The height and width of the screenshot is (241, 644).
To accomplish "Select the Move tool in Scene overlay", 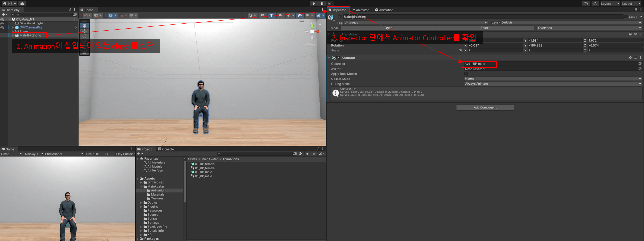I will click(84, 31).
